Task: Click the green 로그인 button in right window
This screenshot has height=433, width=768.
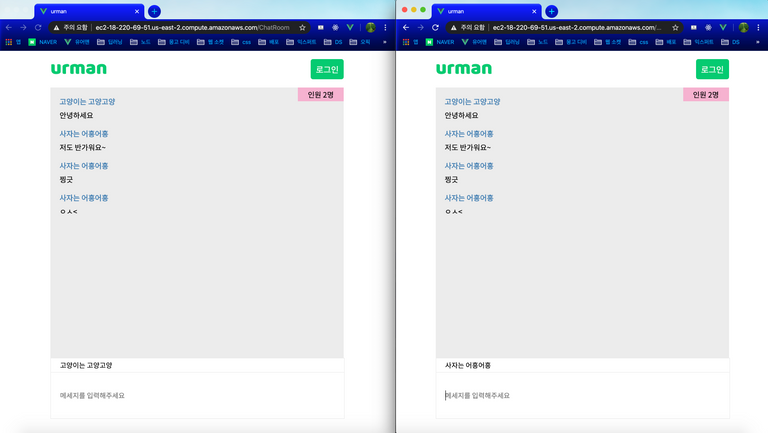Action: (x=713, y=69)
